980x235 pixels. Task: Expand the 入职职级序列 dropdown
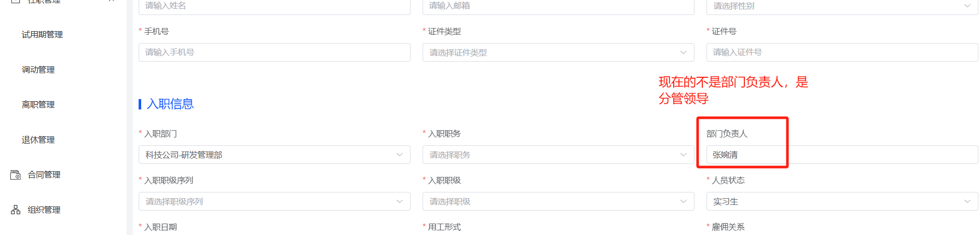[x=274, y=201]
